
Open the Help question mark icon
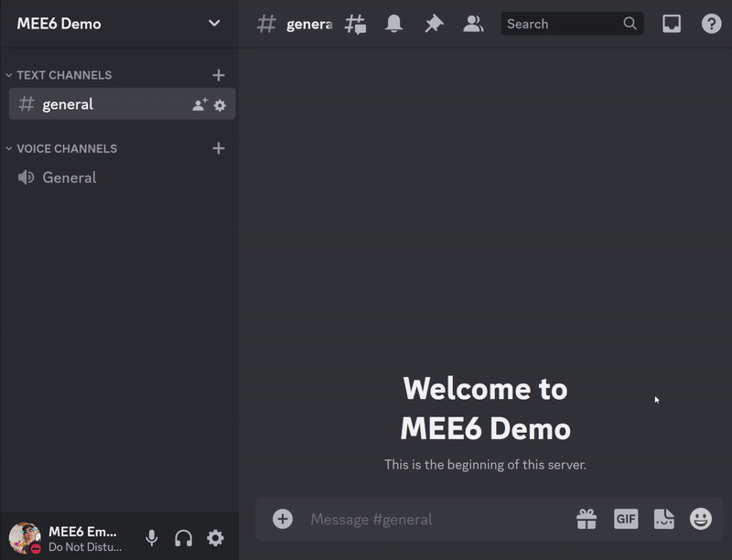click(712, 24)
